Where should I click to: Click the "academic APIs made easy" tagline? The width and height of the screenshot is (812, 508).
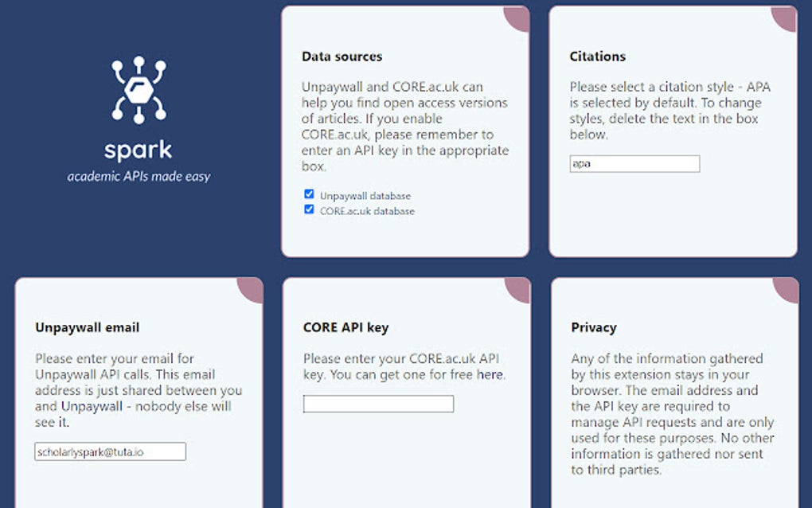[139, 176]
